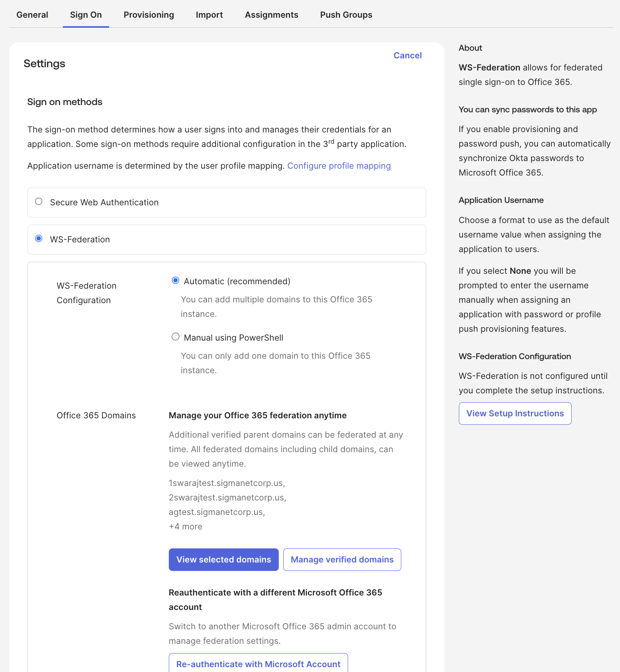Viewport: 620px width, 672px height.
Task: Open View Setup Instructions
Action: pyautogui.click(x=515, y=414)
